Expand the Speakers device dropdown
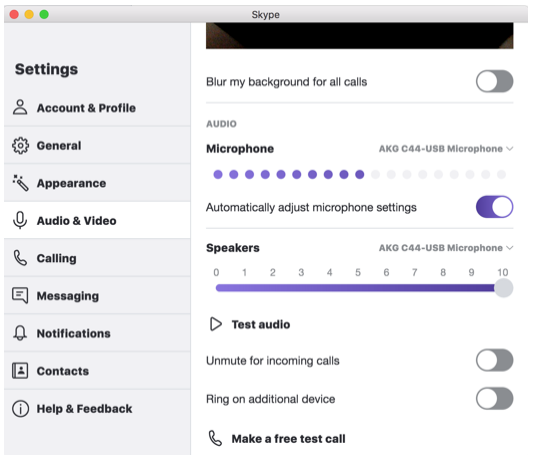 [x=446, y=248]
